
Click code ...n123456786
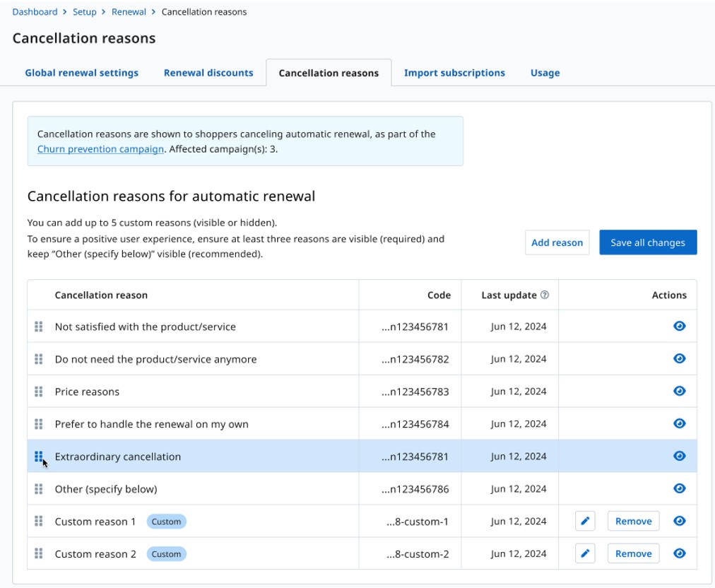tap(415, 490)
